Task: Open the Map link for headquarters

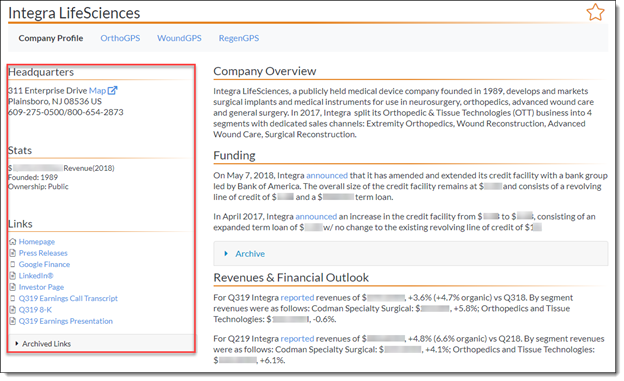Action: pyautogui.click(x=98, y=91)
